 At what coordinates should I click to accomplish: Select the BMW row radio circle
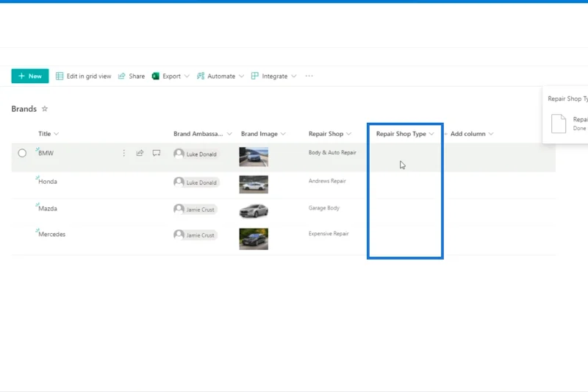(x=22, y=153)
